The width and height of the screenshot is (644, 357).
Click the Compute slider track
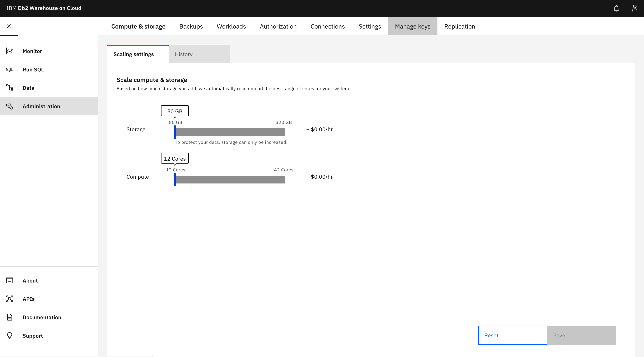click(x=231, y=179)
